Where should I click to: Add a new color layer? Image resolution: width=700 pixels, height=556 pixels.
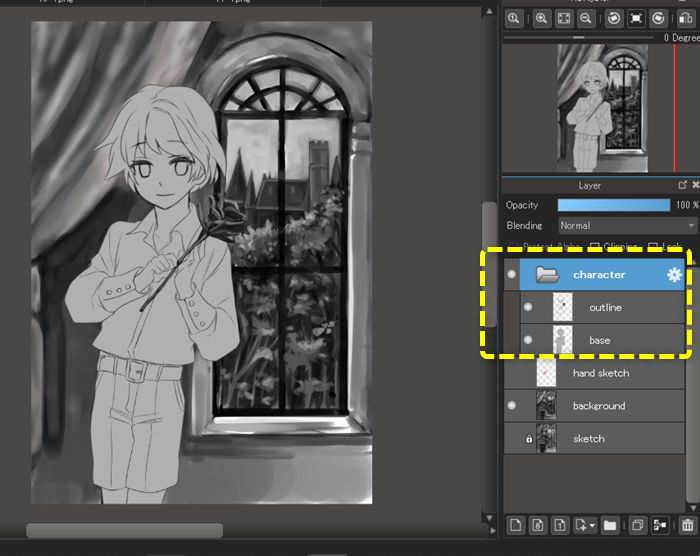[516, 525]
